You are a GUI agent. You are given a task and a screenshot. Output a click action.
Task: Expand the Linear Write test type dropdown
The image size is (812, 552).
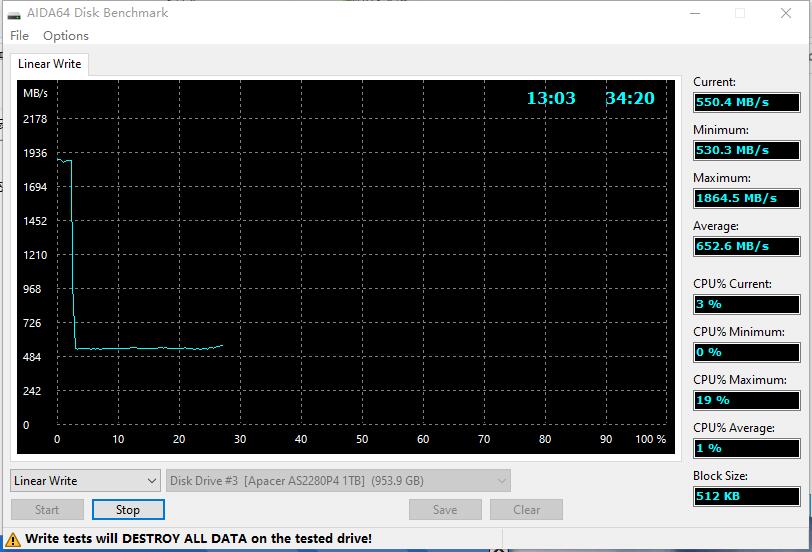[85, 481]
